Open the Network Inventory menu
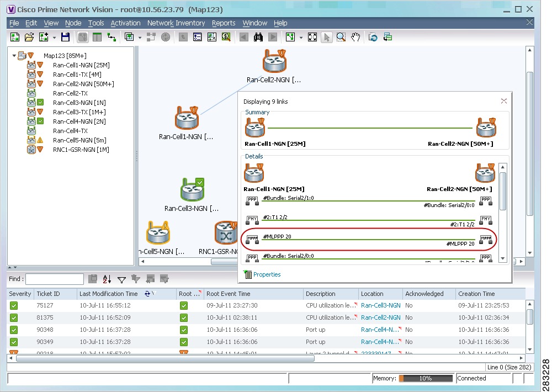Viewport: 552px width, 392px height. pos(176,23)
